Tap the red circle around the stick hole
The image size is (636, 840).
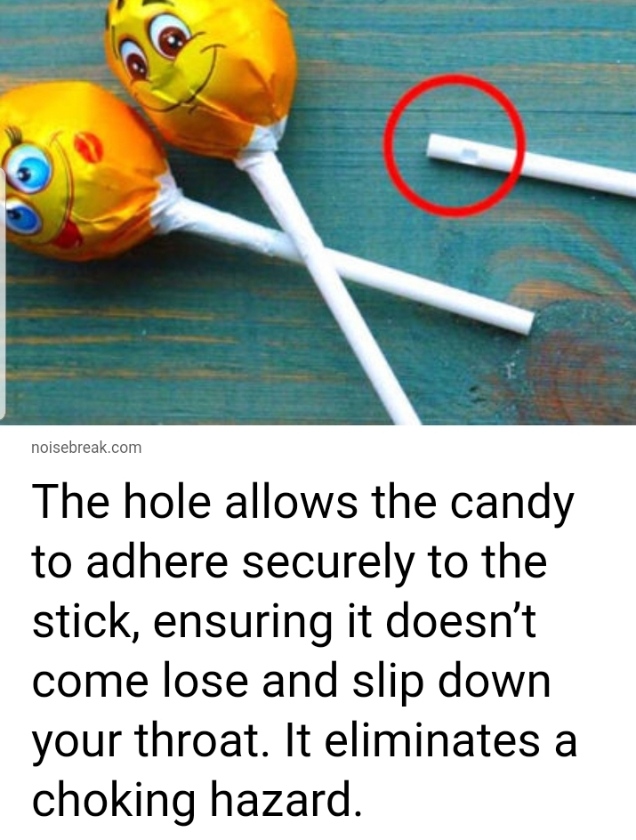pos(454,145)
